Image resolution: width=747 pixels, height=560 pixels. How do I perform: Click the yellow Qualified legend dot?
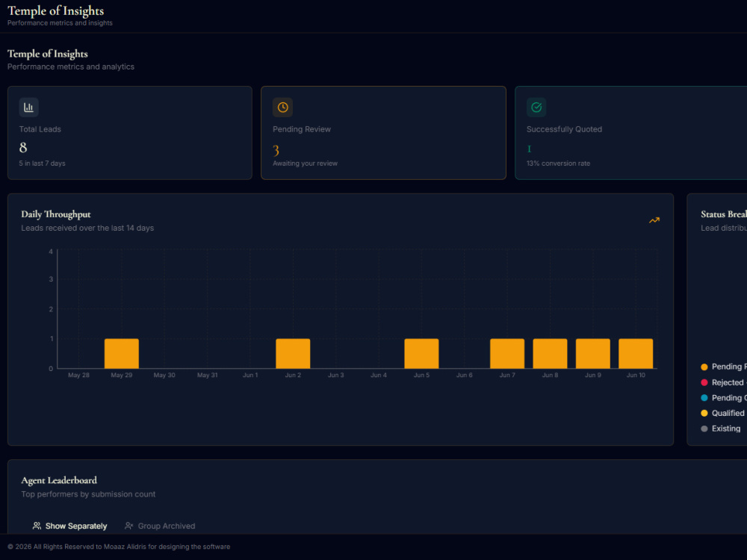pos(704,413)
